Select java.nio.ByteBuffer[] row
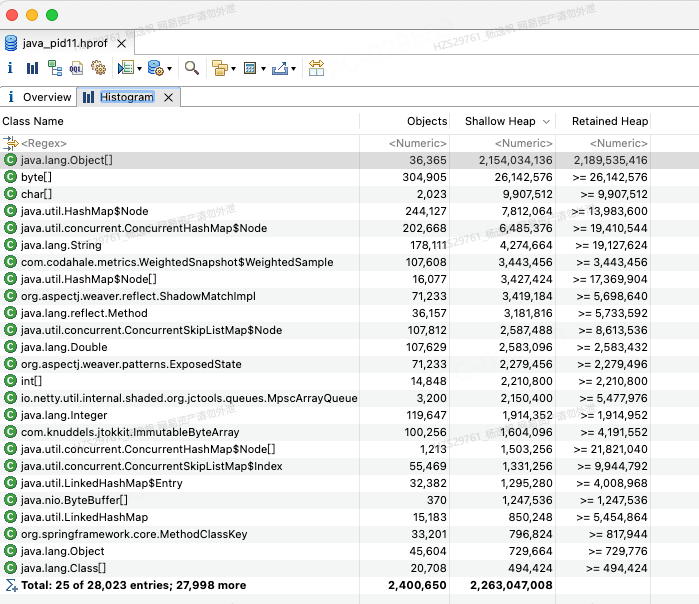This screenshot has height=604, width=699. [x=350, y=500]
